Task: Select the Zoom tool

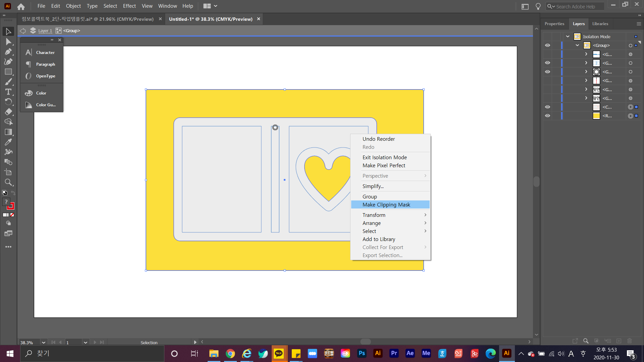Action: (x=8, y=182)
